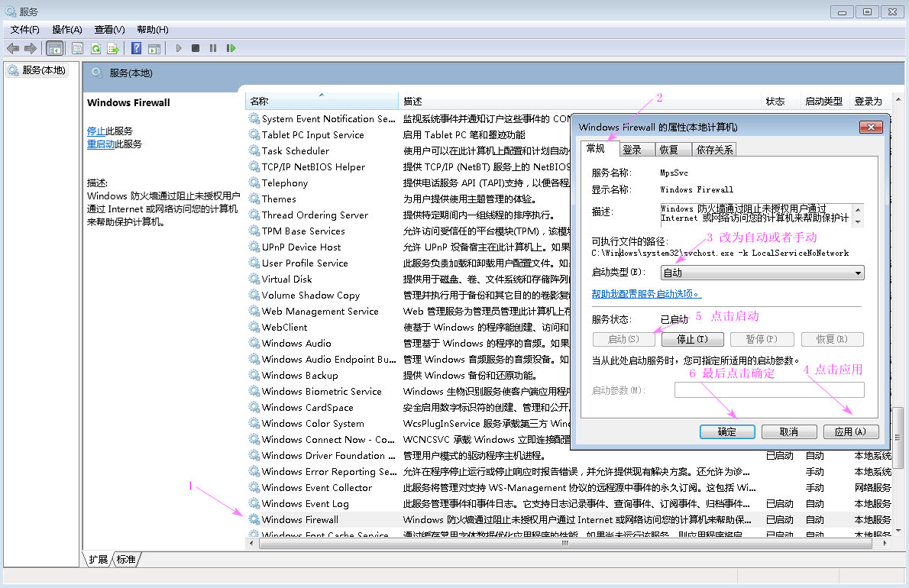
Task: Switch to the 依存关系 tab
Action: (714, 149)
